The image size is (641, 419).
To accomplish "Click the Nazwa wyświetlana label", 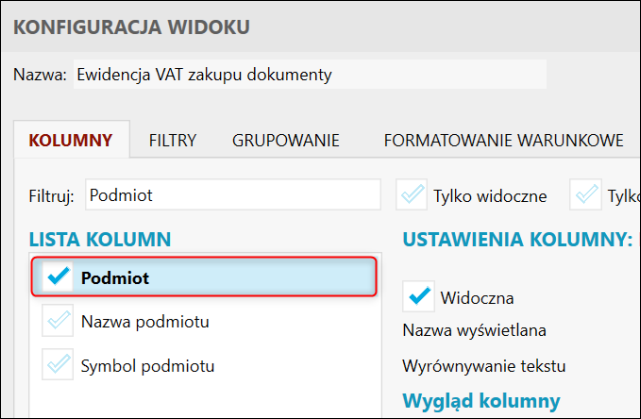I will click(475, 330).
